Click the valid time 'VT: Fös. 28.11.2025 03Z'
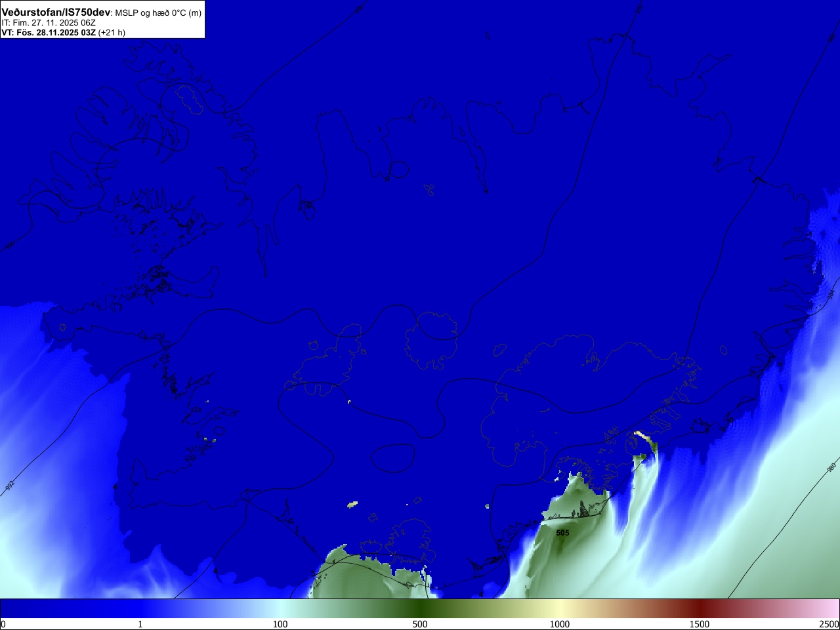The width and height of the screenshot is (840, 630). [49, 32]
